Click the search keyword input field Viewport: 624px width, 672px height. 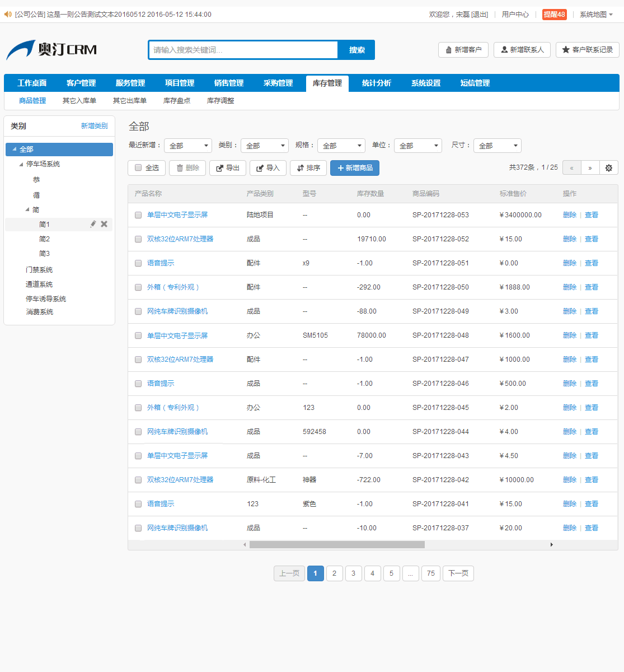(243, 50)
